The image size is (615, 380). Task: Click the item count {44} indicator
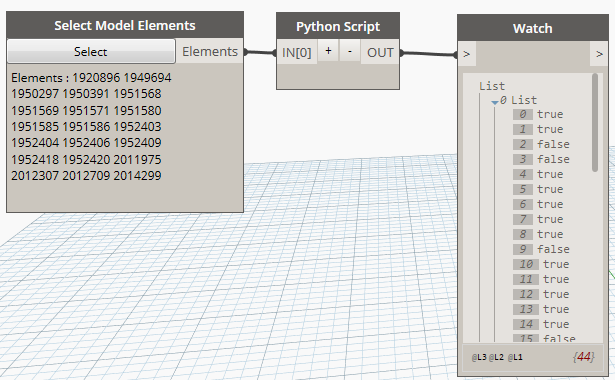point(584,357)
